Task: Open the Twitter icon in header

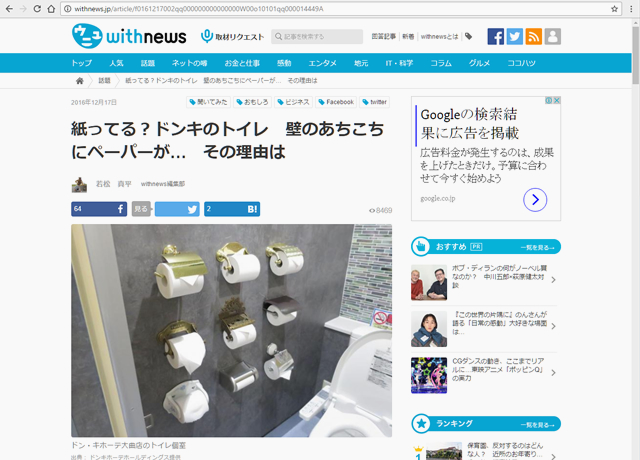Action: coord(515,37)
